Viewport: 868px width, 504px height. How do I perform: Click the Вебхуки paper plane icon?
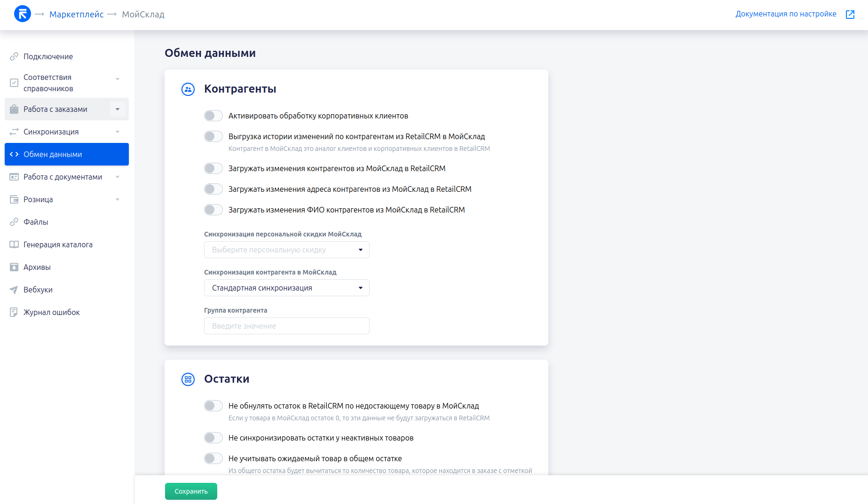pyautogui.click(x=14, y=290)
